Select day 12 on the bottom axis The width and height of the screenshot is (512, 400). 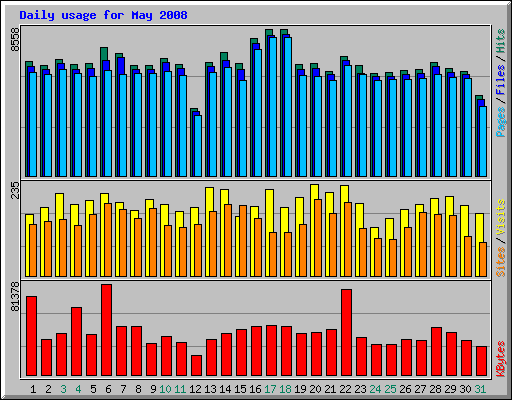pyautogui.click(x=195, y=389)
